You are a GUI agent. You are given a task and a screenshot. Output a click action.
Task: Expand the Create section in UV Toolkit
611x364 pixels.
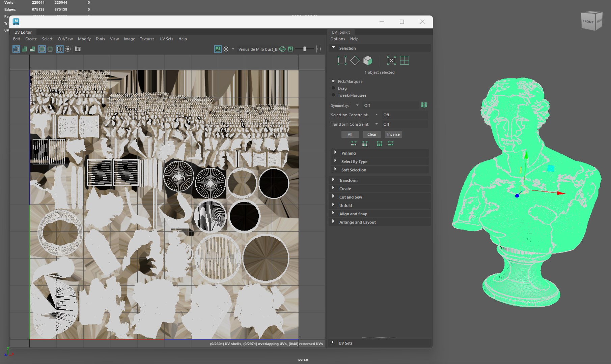[380, 189]
